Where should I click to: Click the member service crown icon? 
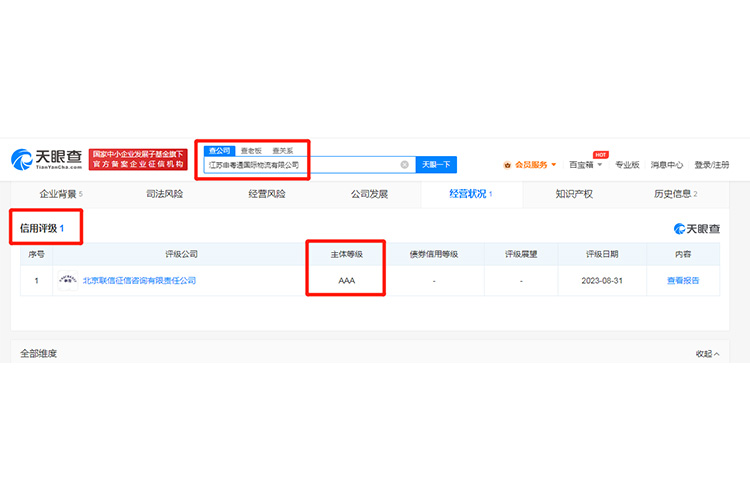(x=507, y=165)
